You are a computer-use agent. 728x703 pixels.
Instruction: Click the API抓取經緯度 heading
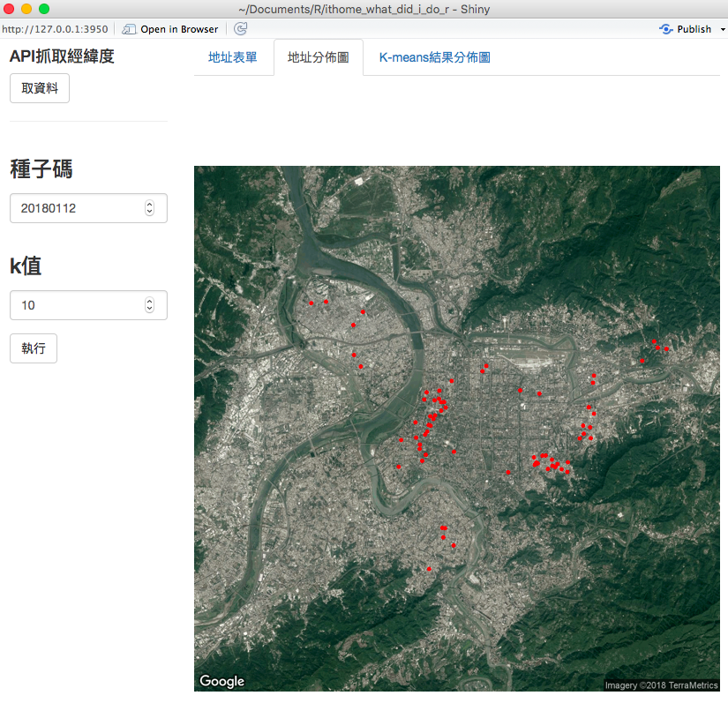click(62, 56)
